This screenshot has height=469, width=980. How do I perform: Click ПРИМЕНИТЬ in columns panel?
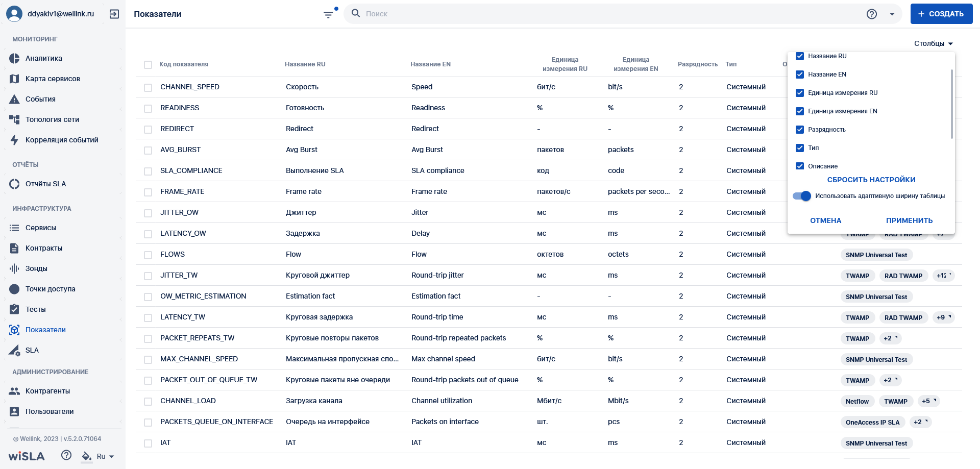(909, 220)
